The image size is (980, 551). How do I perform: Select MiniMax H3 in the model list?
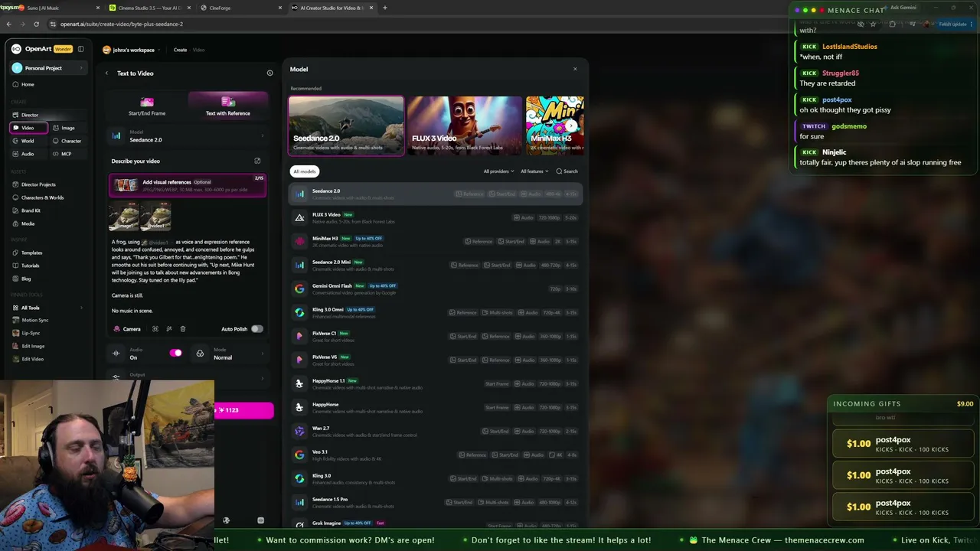coord(435,241)
